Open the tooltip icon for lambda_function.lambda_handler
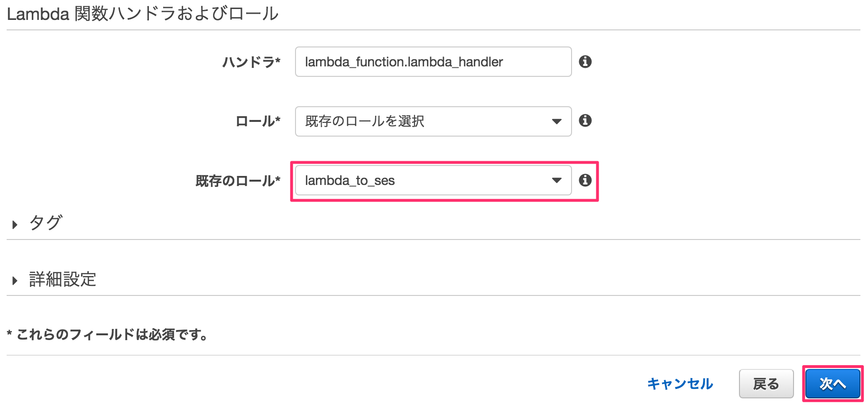 586,62
